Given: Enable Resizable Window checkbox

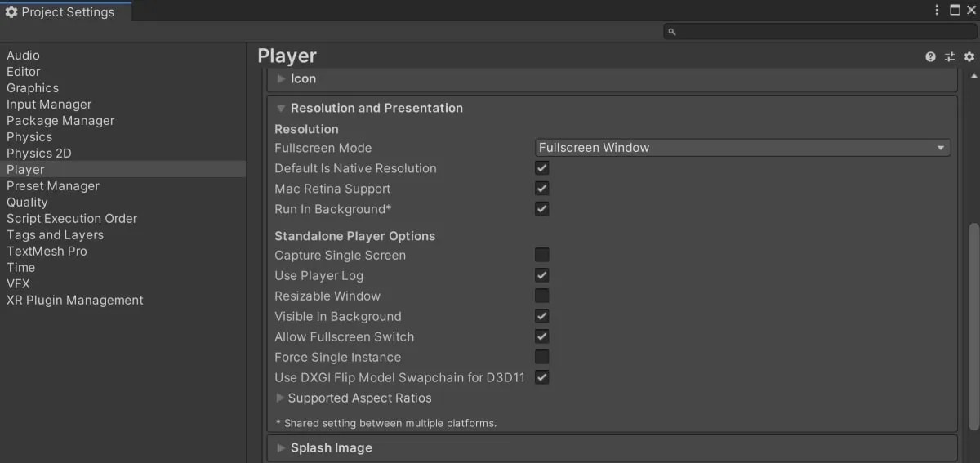Looking at the screenshot, I should click(x=541, y=296).
